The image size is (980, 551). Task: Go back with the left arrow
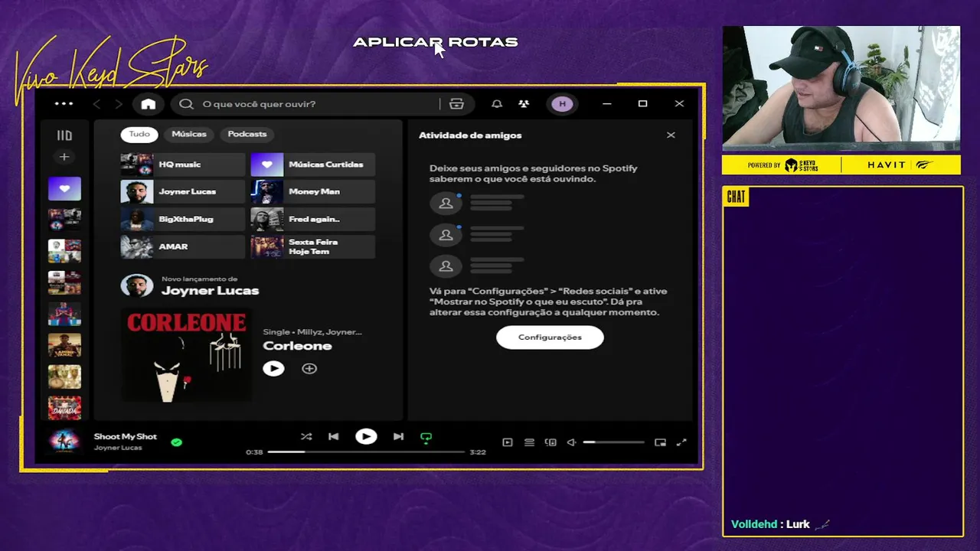tap(96, 104)
